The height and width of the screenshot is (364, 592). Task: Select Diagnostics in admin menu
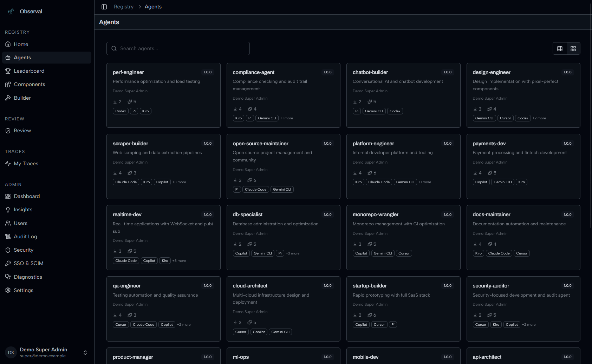click(47, 277)
